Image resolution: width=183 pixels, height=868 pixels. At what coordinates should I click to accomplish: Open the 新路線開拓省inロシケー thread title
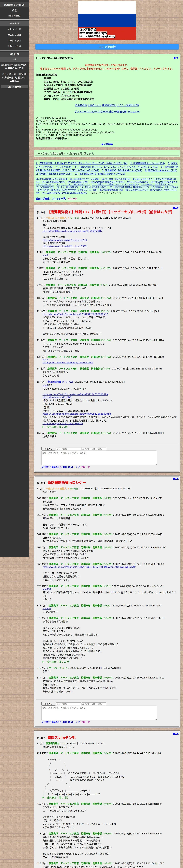point(67,483)
